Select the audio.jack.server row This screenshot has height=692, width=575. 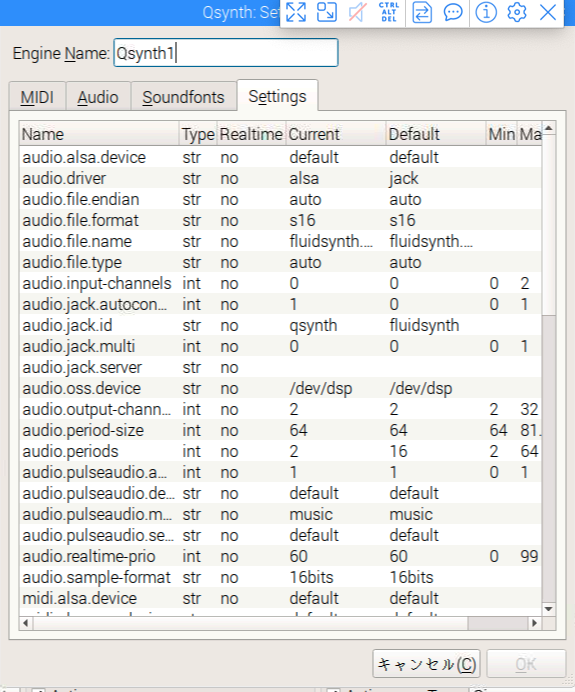tap(280, 368)
